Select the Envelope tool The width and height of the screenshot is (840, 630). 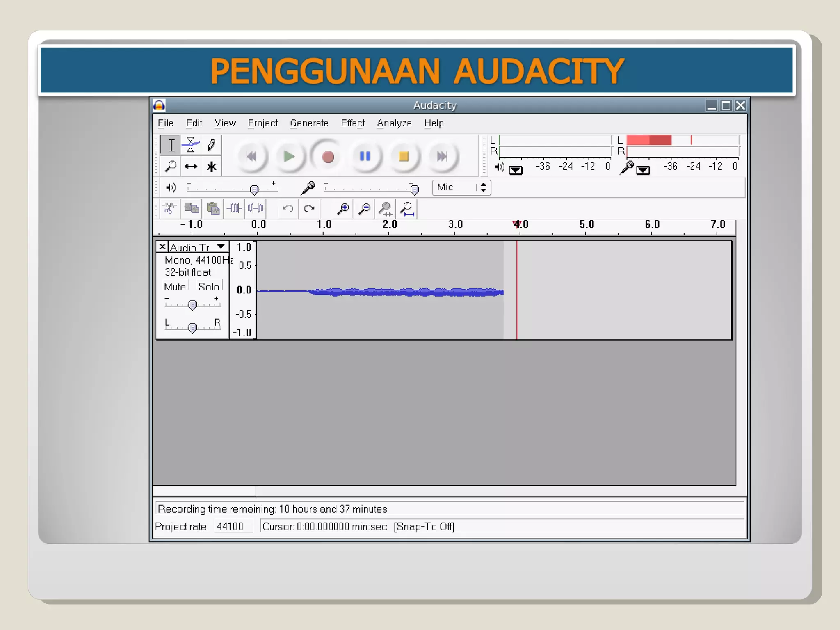(190, 145)
